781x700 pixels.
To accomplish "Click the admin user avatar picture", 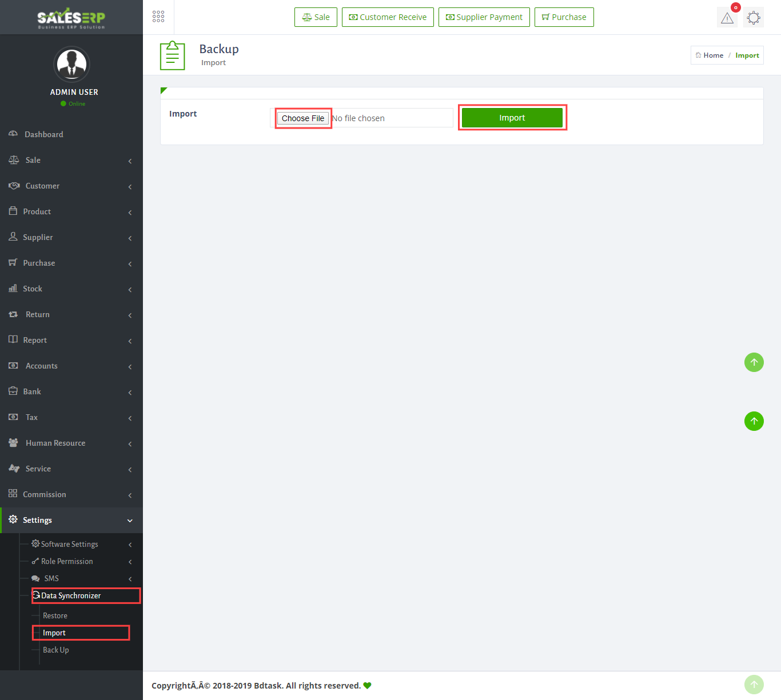I will [x=71, y=64].
